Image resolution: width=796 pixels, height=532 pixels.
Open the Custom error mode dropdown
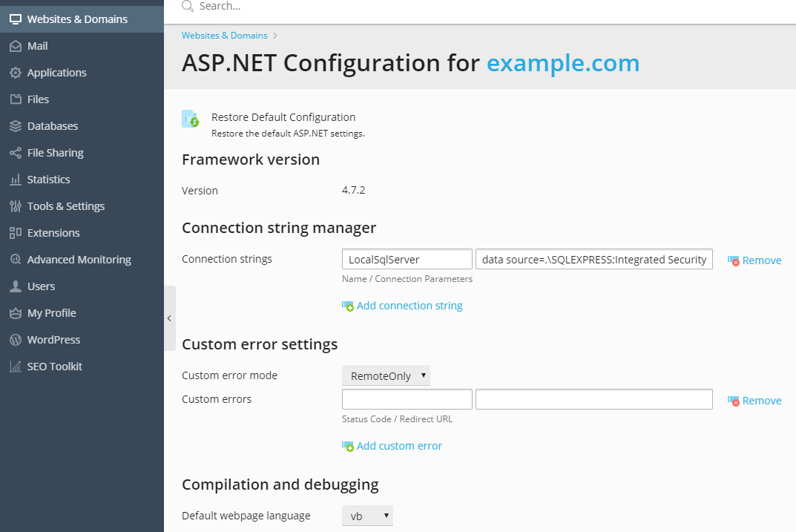pos(386,375)
